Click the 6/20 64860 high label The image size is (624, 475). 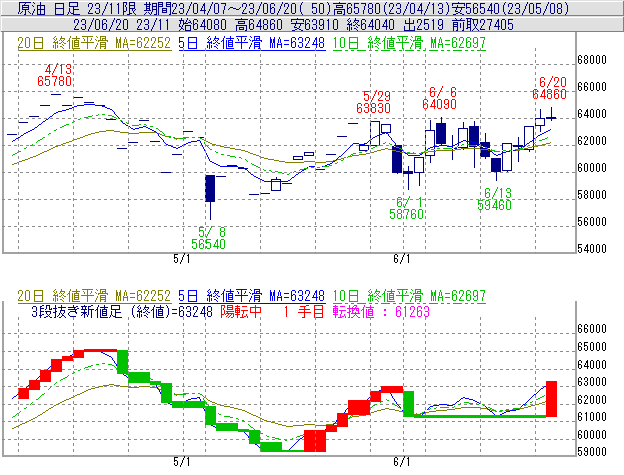(550, 88)
